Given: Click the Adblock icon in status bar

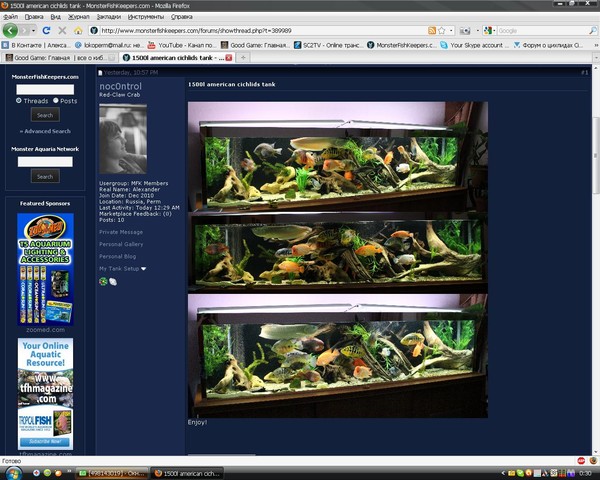Looking at the screenshot, I should [x=582, y=460].
